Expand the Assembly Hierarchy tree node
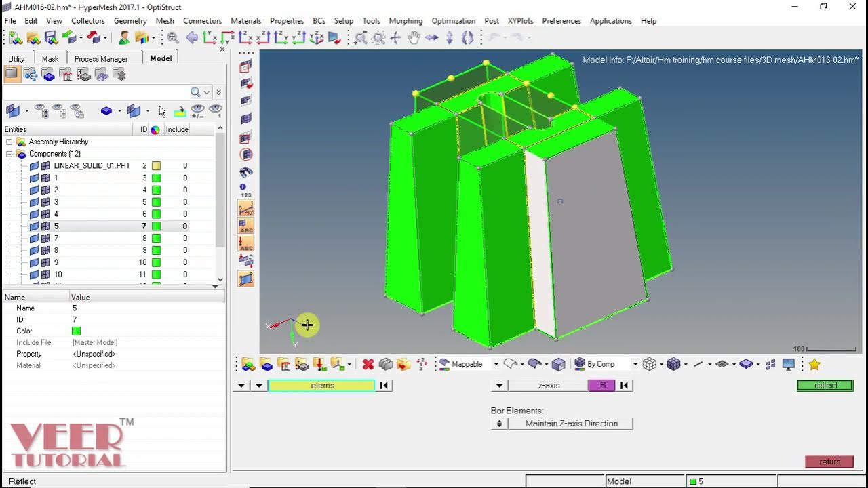 pos(9,142)
